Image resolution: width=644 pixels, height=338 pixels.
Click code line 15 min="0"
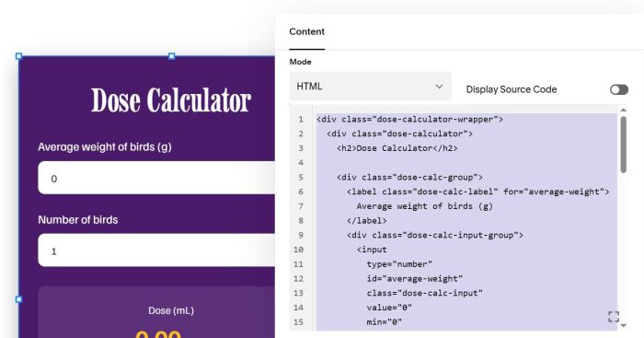pos(384,322)
